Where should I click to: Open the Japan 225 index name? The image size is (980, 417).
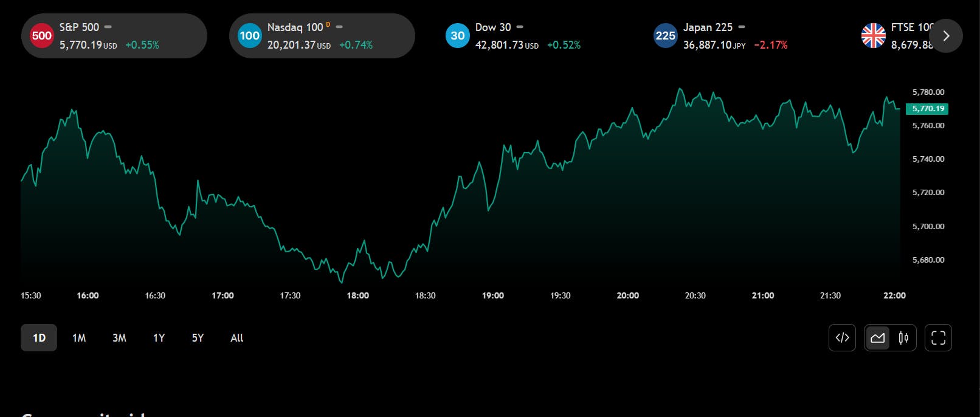point(708,27)
